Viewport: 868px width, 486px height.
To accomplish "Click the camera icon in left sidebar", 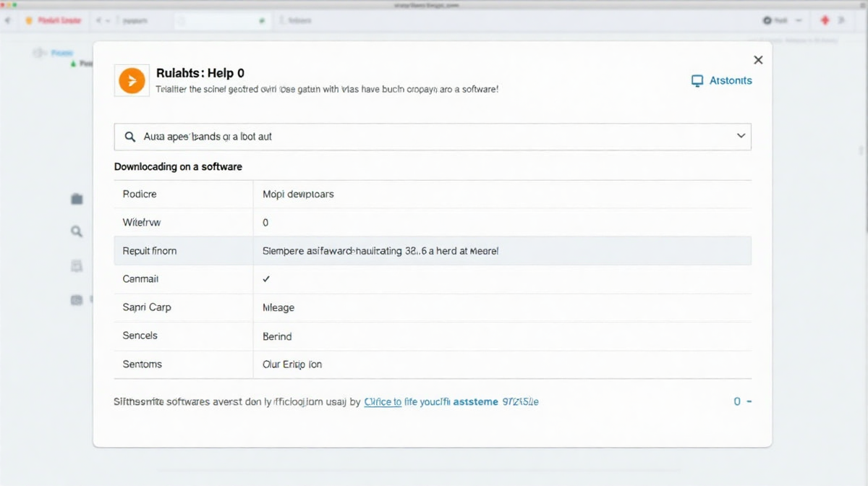I will pos(77,299).
